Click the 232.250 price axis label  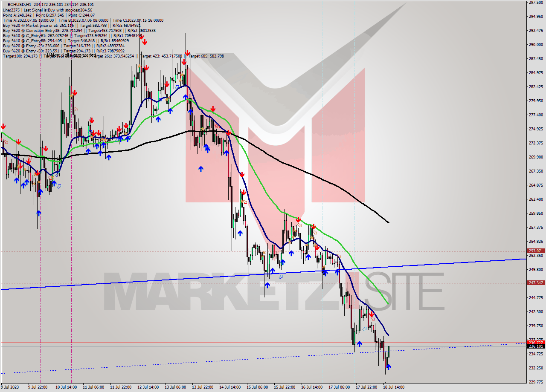535,368
